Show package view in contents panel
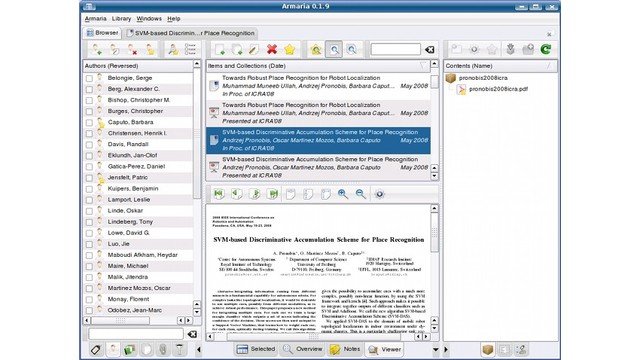 [488, 350]
